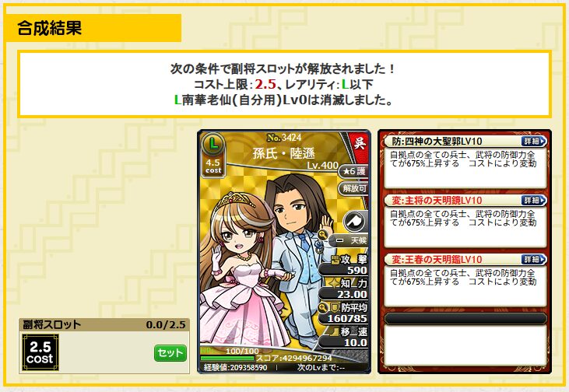Image resolution: width=569 pixels, height=392 pixels.
Task: Click the L rarity badge on card
Action: coord(213,145)
